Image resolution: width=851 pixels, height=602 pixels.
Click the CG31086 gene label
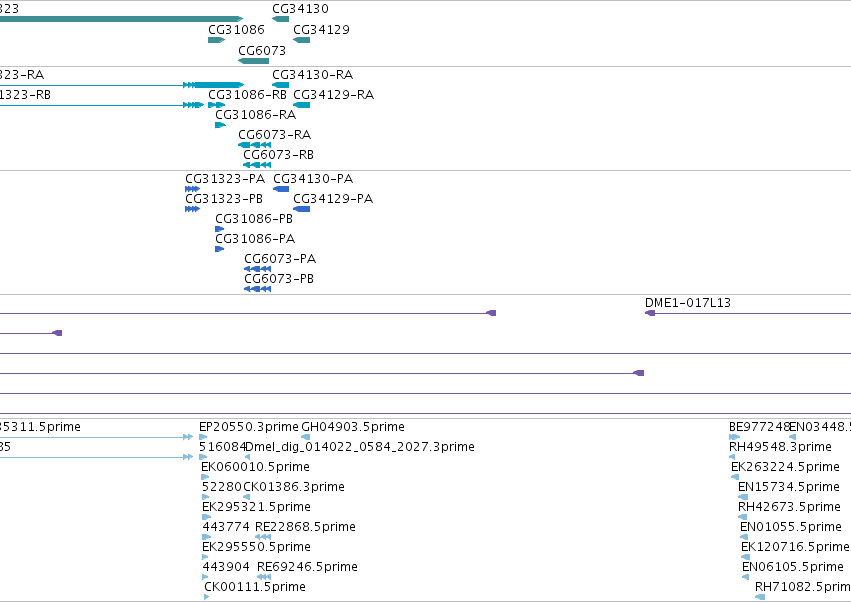coord(236,29)
